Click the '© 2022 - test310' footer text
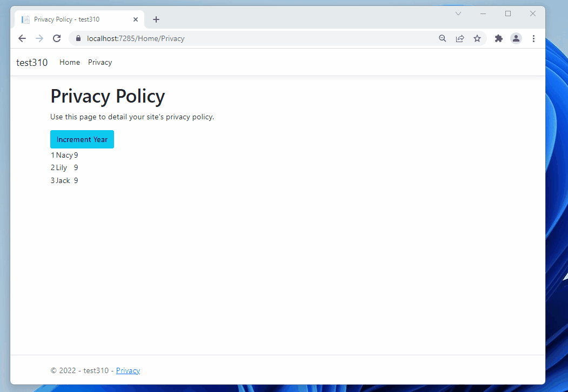The image size is (568, 392). pyautogui.click(x=79, y=370)
